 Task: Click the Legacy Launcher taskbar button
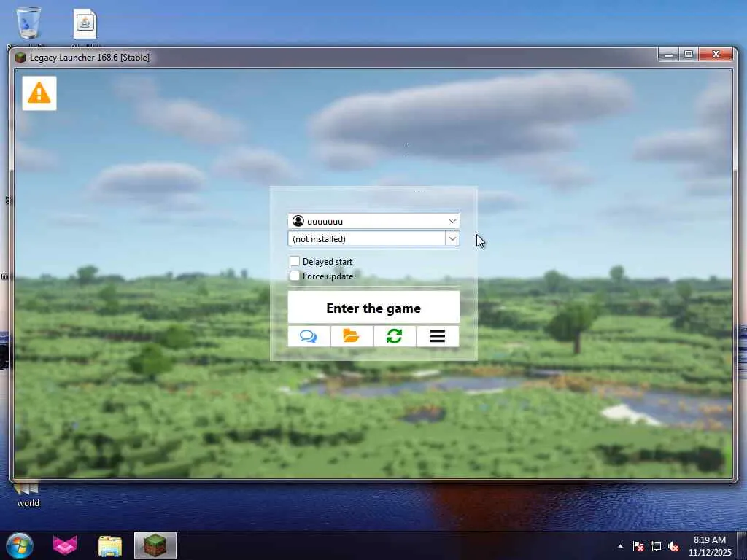coord(155,545)
